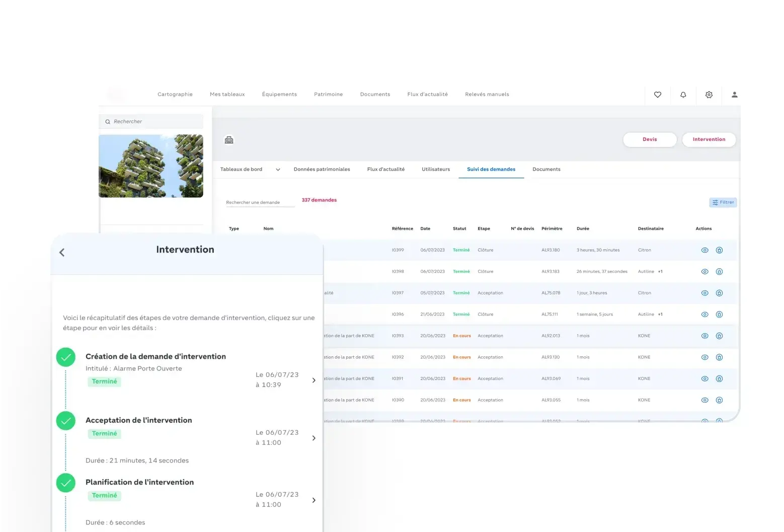This screenshot has width=784, height=532.
Task: Click the building icon in header
Action: coord(229,140)
